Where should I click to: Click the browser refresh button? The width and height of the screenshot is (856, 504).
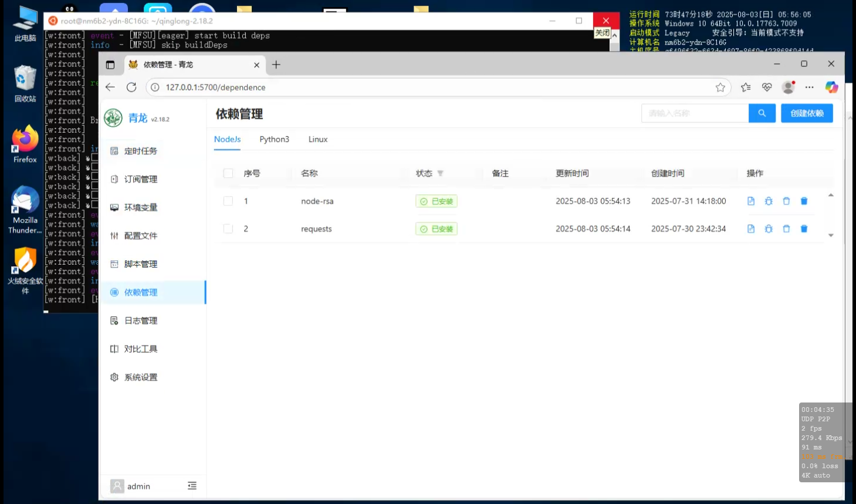pos(131,87)
